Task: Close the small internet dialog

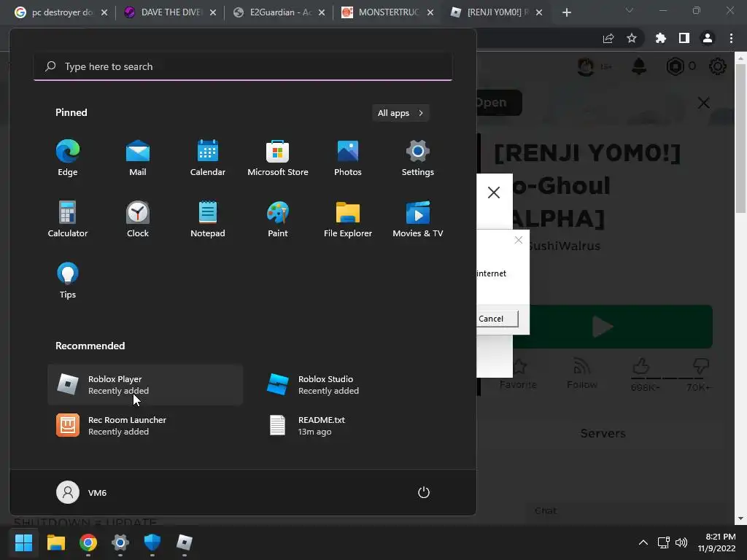Action: [519, 240]
